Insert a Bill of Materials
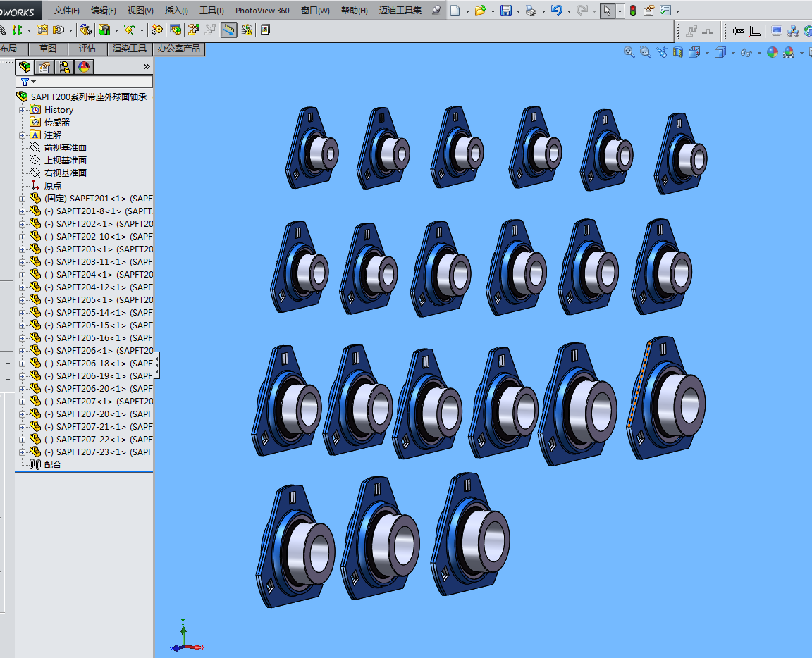This screenshot has height=658, width=812. [176, 30]
